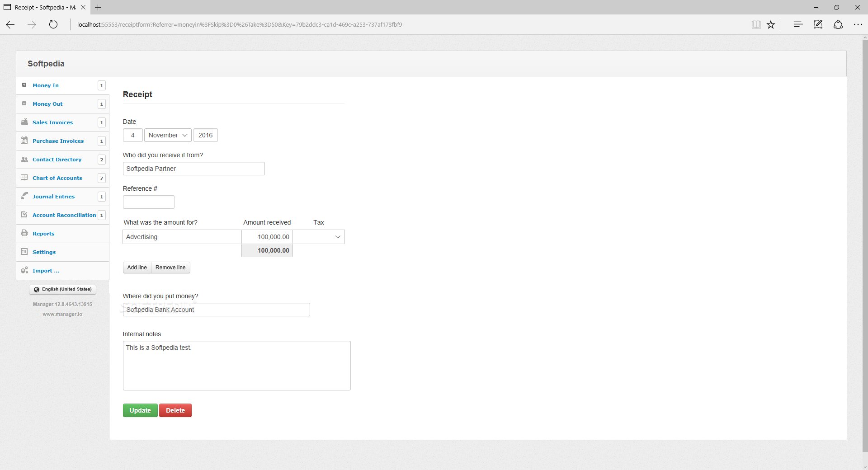Viewport: 868px width, 470px height.
Task: Click the Reports printer icon
Action: click(x=24, y=233)
